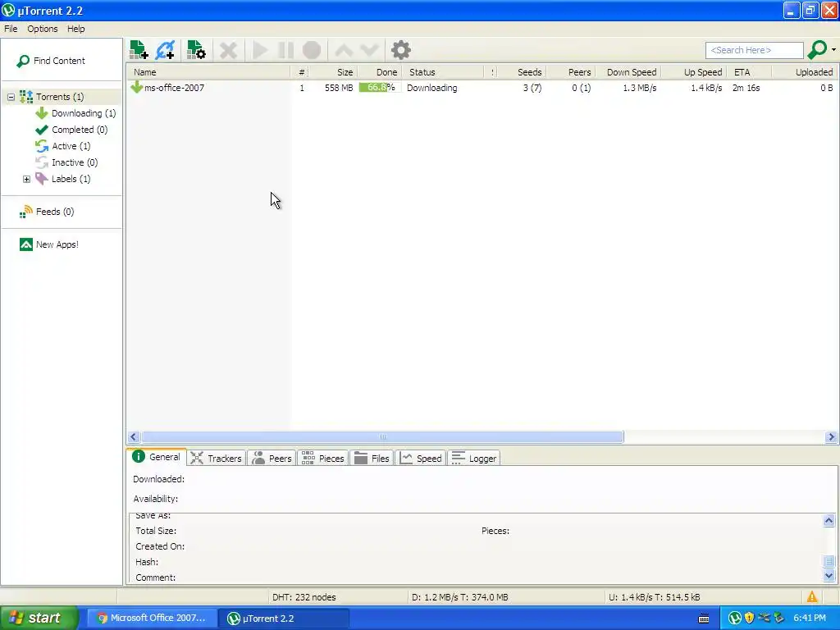Click the 558 MB size cell
The height and width of the screenshot is (630, 840).
[339, 88]
